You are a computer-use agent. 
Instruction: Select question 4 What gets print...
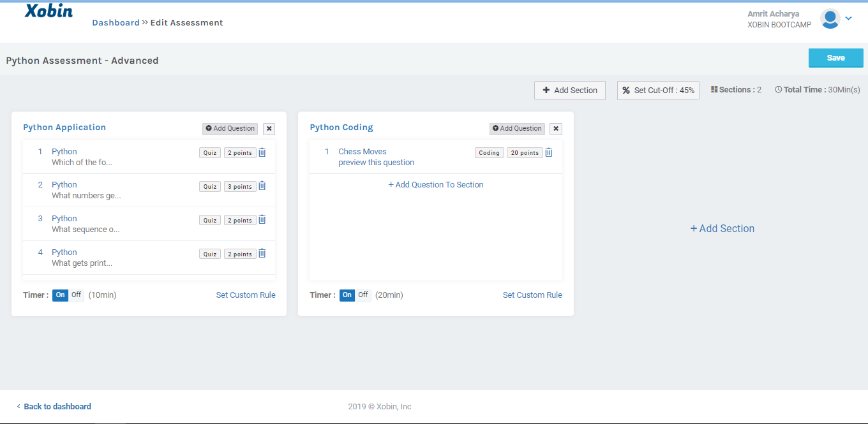pos(149,258)
